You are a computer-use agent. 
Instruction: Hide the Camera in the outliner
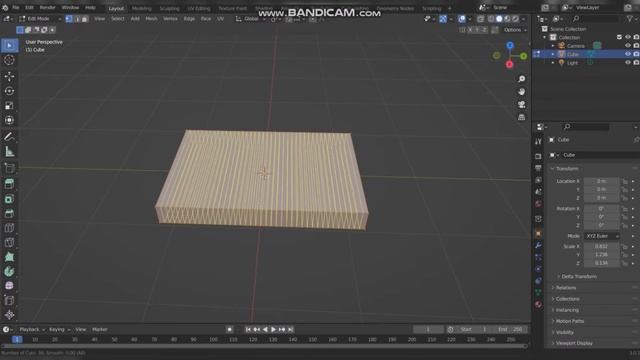(628, 46)
